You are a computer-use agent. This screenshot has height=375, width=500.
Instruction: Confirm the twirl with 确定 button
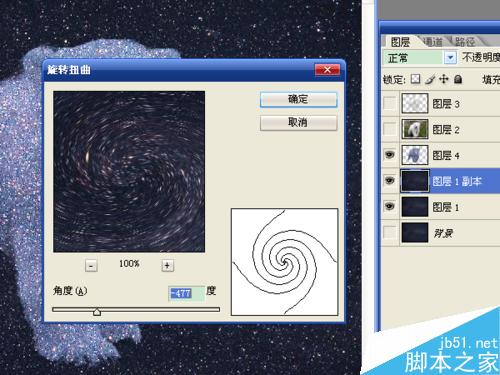point(298,99)
